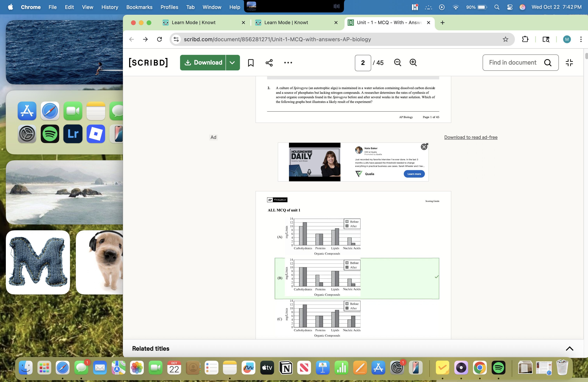Open the three-dot more options menu
The height and width of the screenshot is (382, 588).
click(x=288, y=63)
